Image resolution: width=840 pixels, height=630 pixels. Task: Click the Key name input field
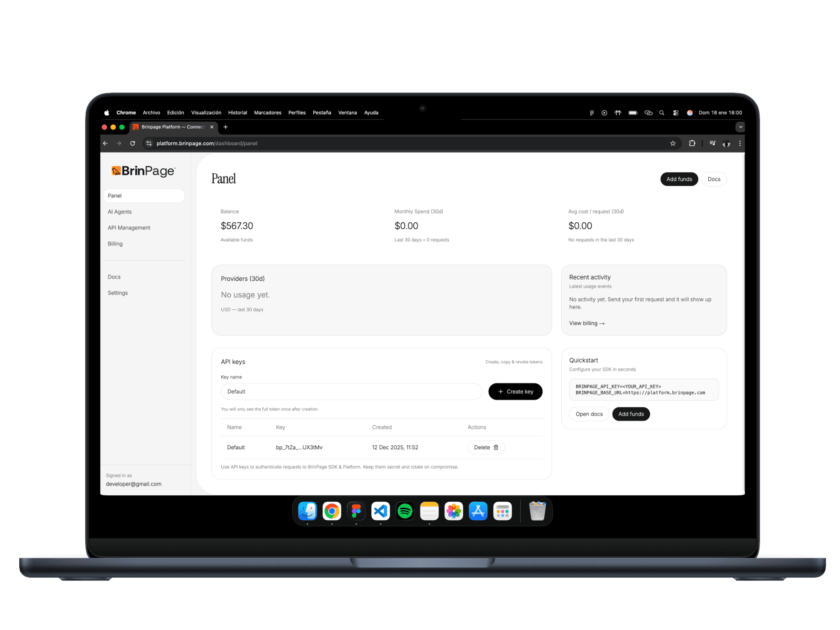coord(351,392)
